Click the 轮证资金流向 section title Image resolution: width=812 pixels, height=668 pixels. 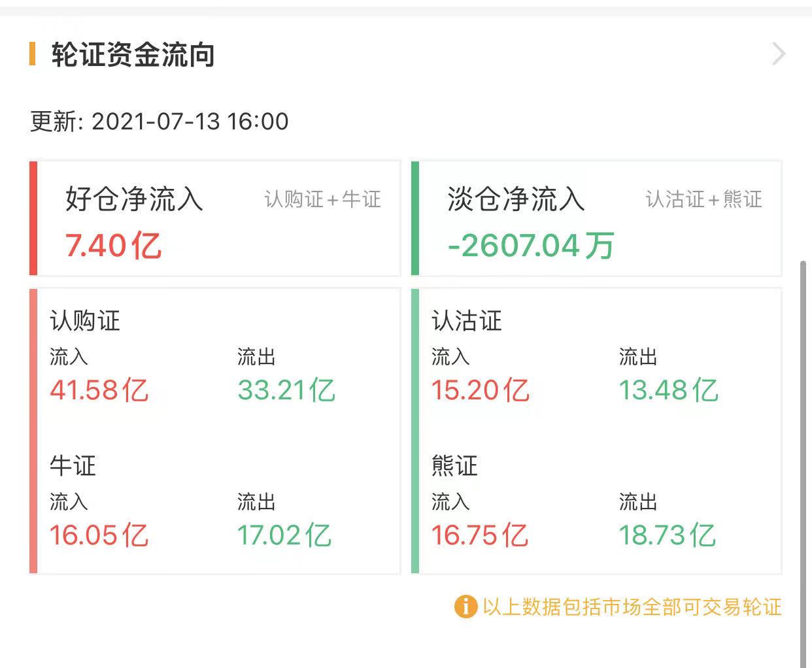(x=133, y=55)
